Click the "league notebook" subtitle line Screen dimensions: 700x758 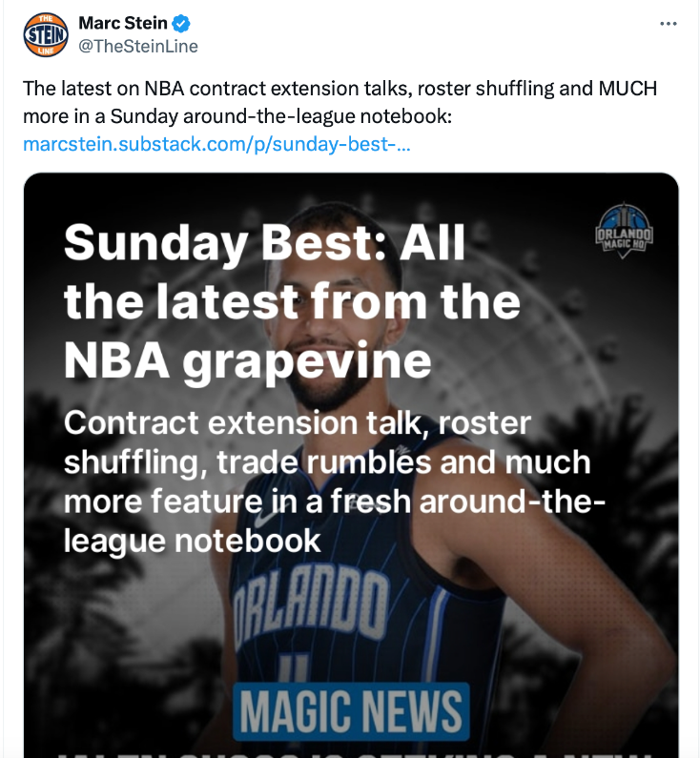tap(192, 541)
